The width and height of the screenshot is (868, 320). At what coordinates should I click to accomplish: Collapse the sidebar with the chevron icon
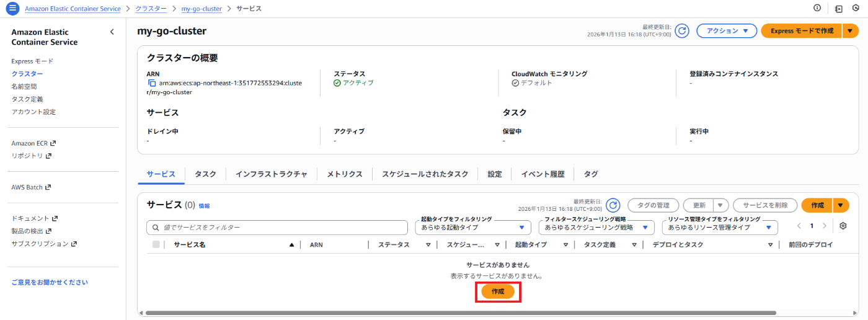click(112, 32)
